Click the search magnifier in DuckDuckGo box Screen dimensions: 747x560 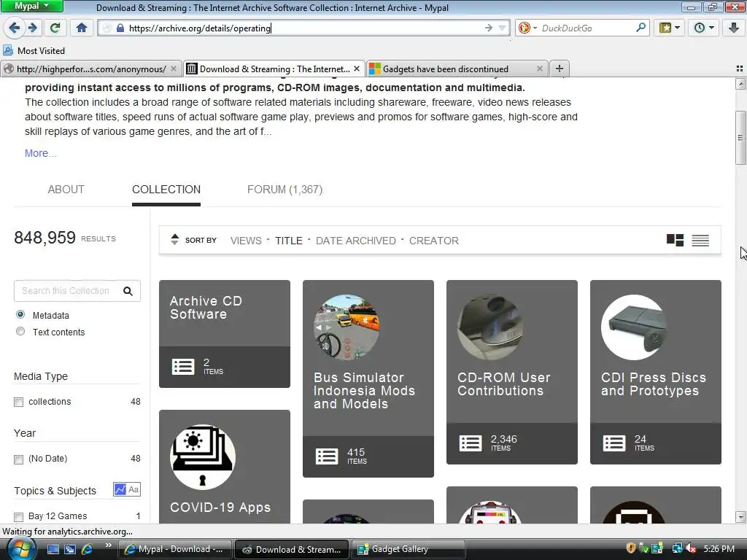640,28
